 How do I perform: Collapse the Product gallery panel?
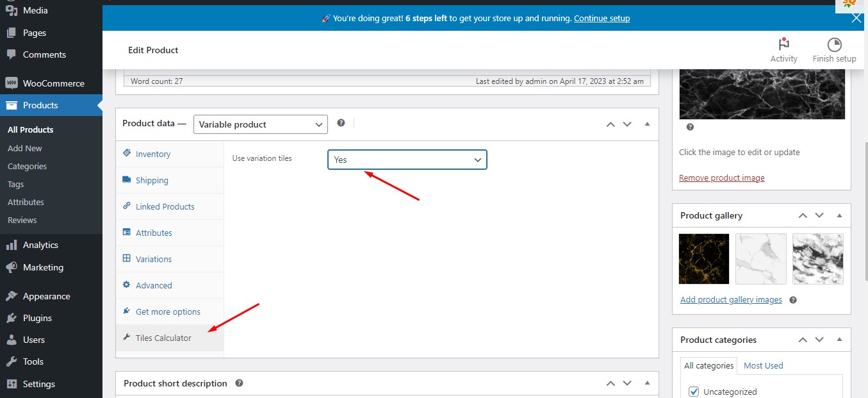click(839, 216)
